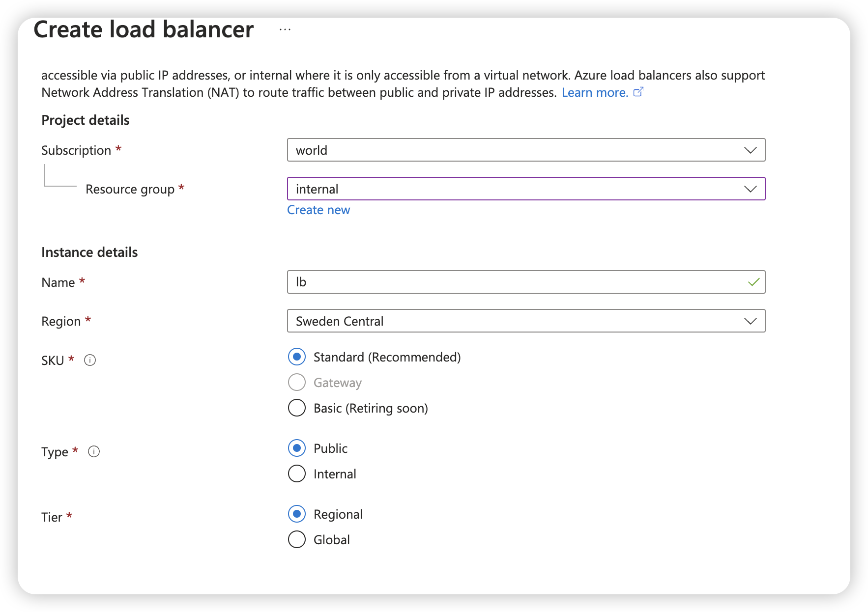Choose Internal load balancer type

(297, 473)
